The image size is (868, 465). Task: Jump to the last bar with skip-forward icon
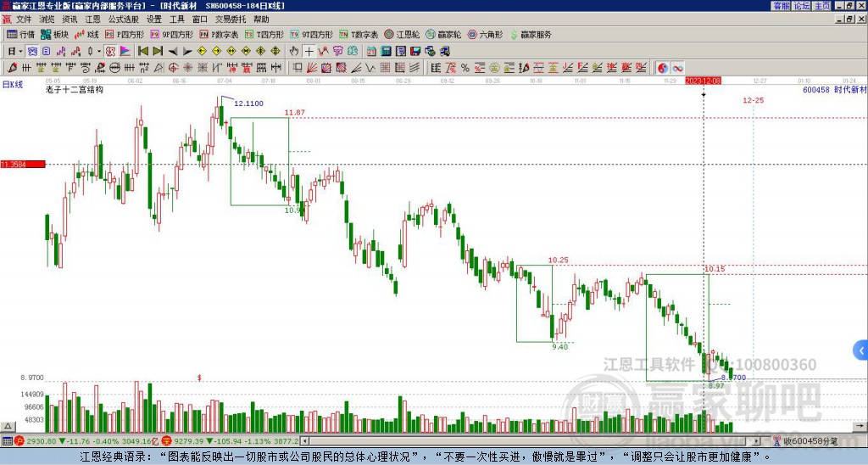158,51
